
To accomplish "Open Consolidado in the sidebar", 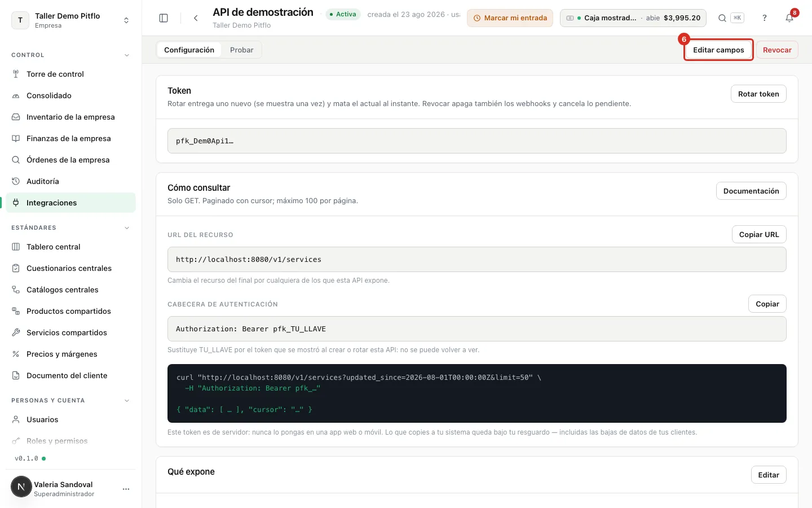I will 70,95.
